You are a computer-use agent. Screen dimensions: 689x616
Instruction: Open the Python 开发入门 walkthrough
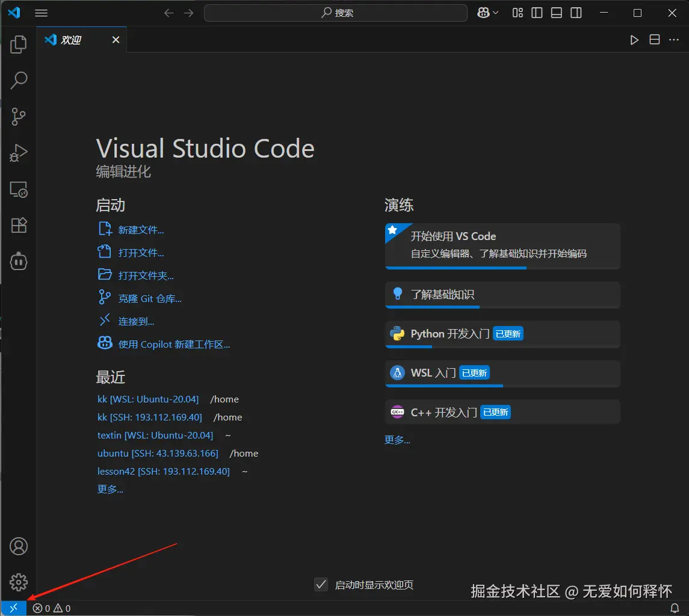(x=502, y=334)
